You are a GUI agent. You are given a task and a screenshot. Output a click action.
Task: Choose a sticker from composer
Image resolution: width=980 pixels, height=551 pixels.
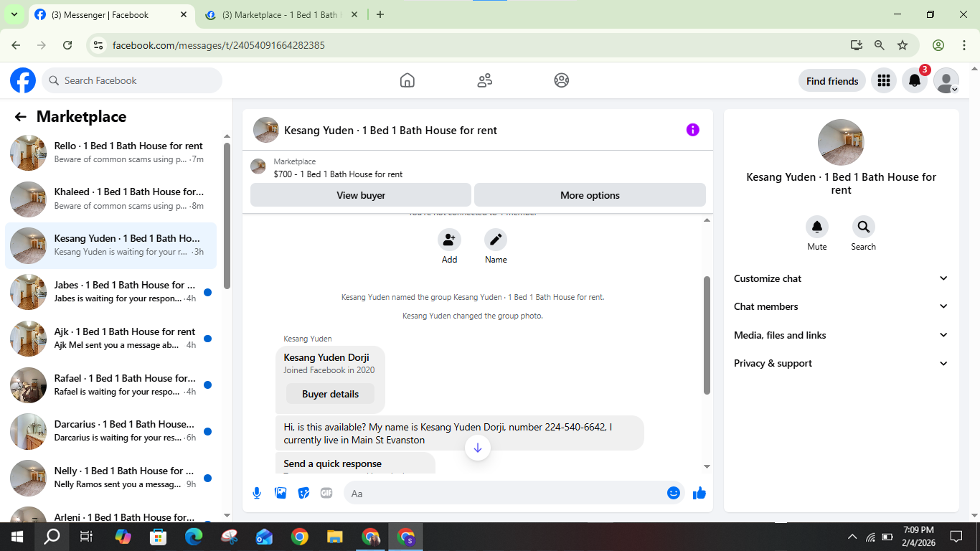click(303, 493)
